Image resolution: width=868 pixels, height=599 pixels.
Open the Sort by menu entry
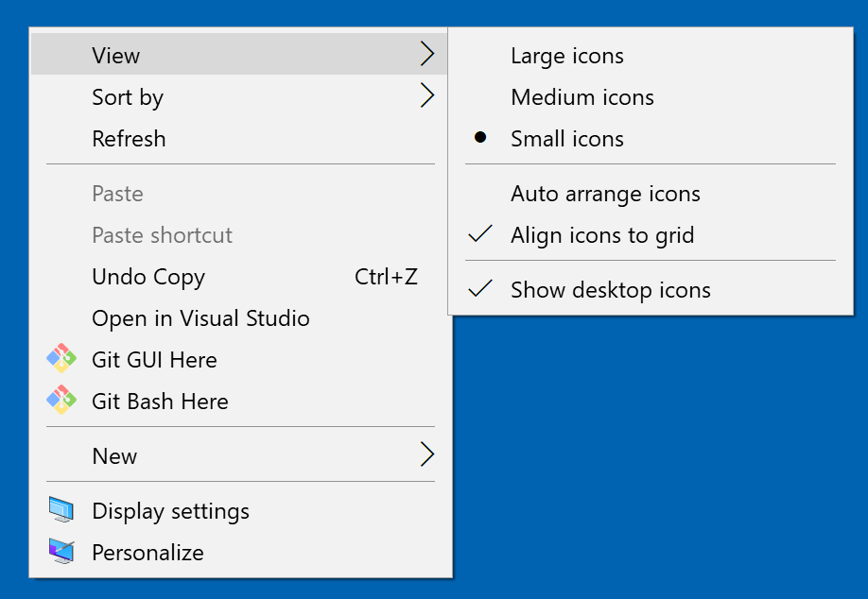point(239,96)
